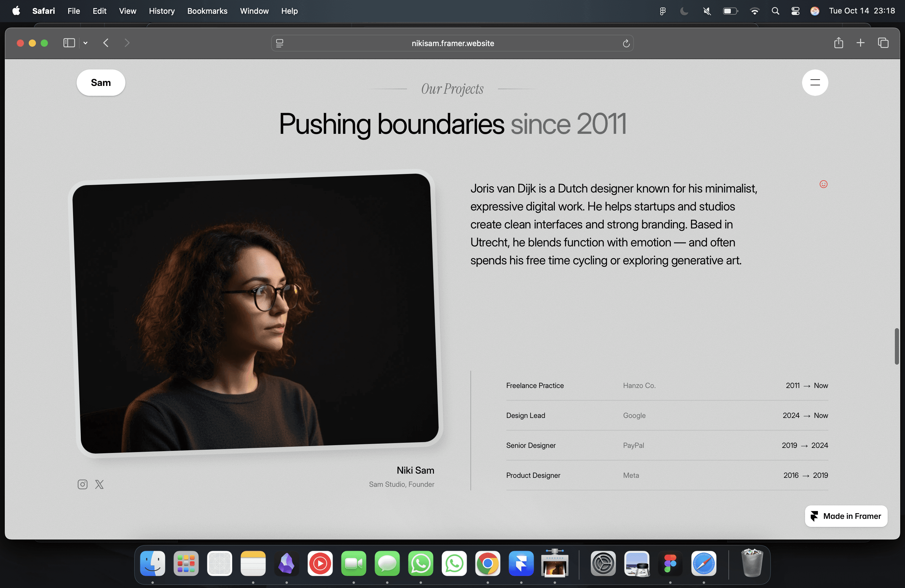Click the red smiley face icon
This screenshot has height=588, width=905.
tap(823, 184)
